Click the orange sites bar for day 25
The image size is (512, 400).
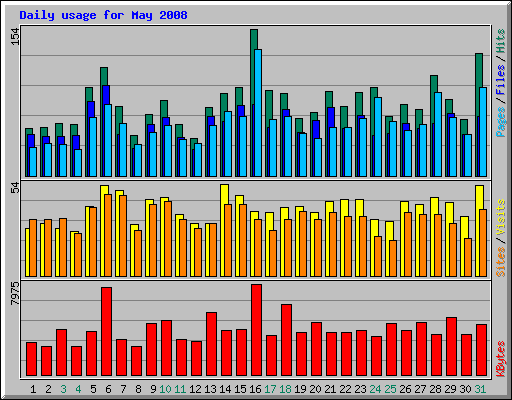click(x=393, y=258)
